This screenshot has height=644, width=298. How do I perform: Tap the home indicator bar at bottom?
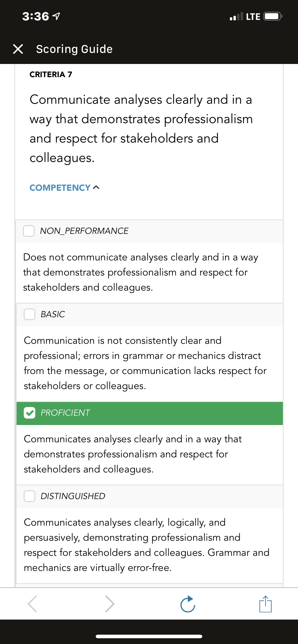coord(149,636)
